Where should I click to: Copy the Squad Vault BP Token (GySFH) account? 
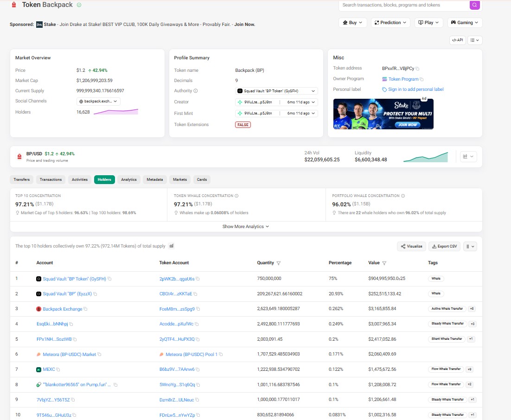click(110, 279)
